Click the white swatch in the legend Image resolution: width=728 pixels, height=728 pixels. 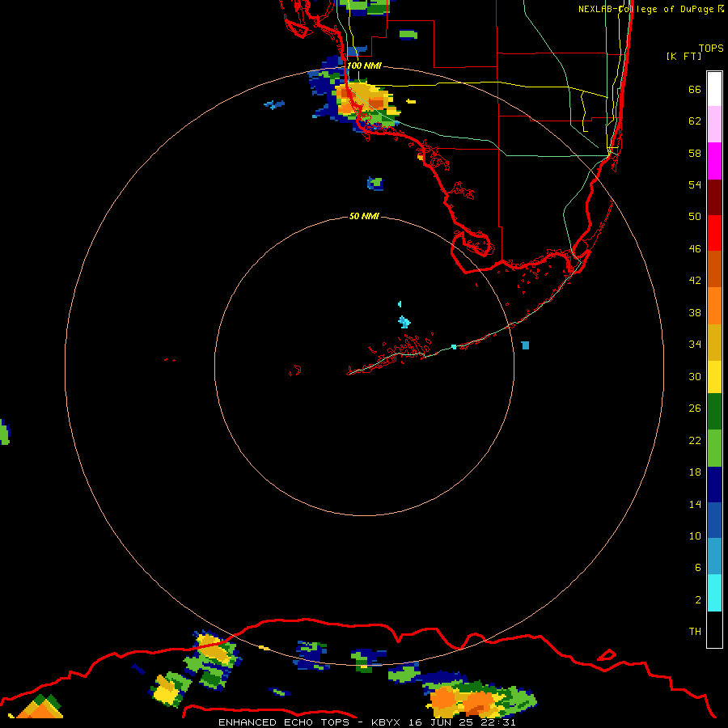(x=714, y=89)
